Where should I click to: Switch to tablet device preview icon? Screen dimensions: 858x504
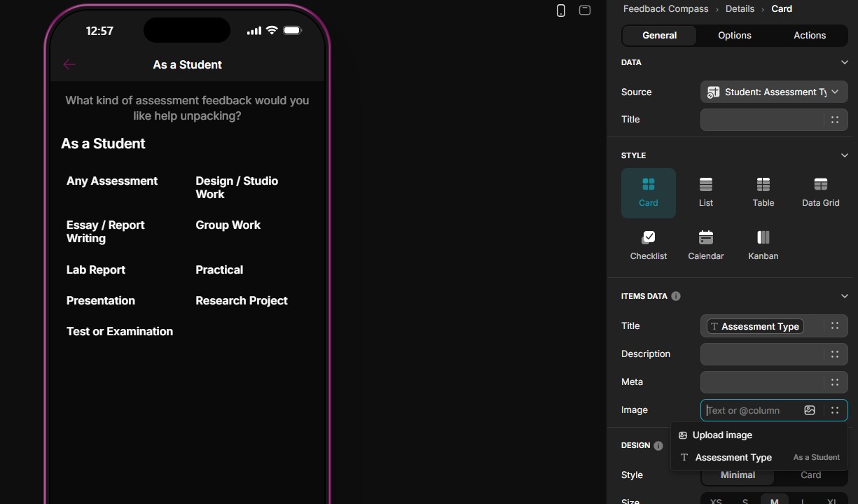585,10
